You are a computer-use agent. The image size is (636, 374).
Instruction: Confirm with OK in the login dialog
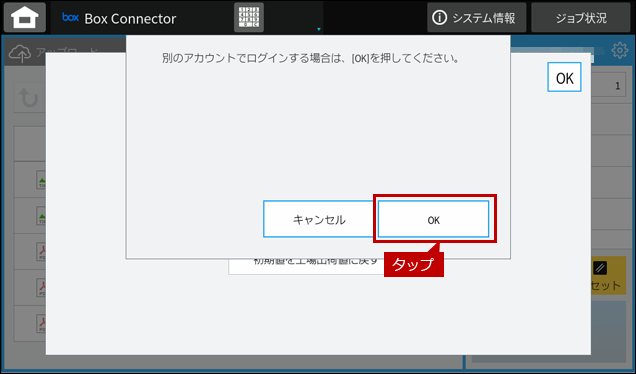pyautogui.click(x=434, y=219)
